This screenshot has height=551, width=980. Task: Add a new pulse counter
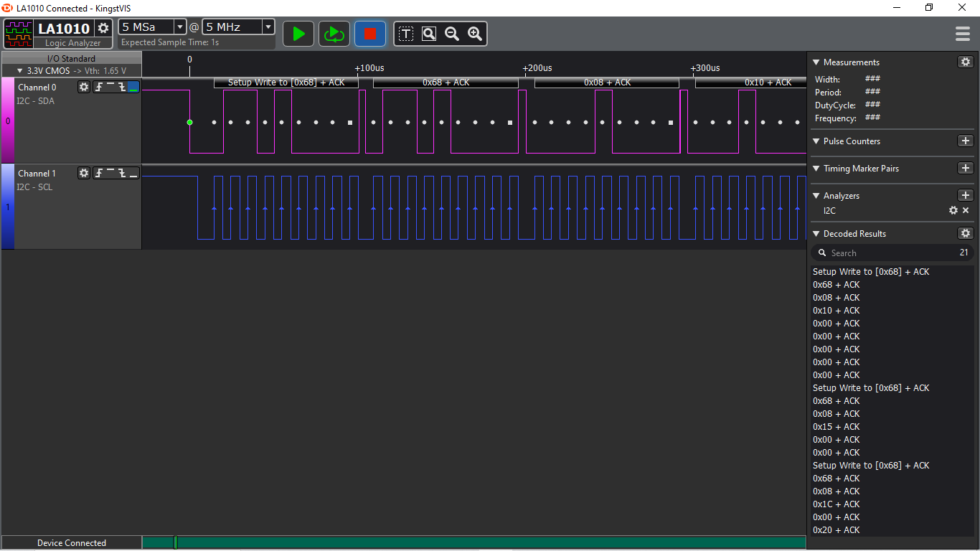[966, 141]
